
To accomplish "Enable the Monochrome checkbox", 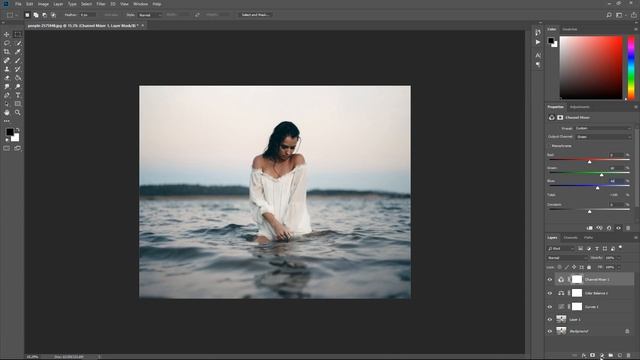I will [x=549, y=146].
